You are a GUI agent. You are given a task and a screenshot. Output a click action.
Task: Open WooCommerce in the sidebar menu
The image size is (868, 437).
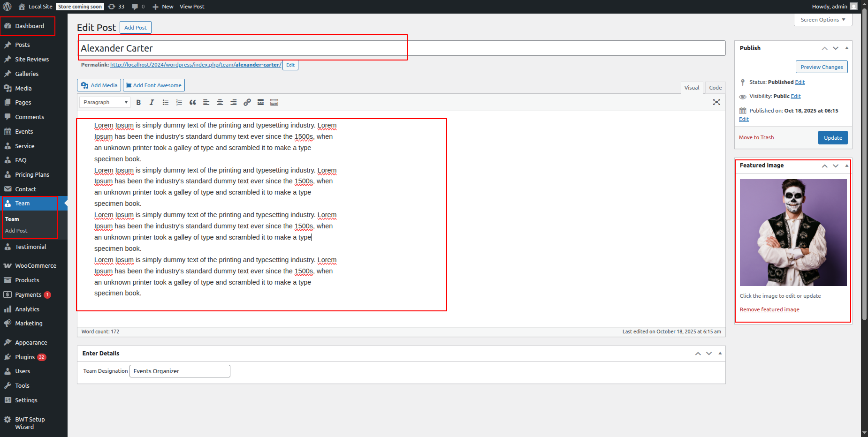pyautogui.click(x=35, y=266)
